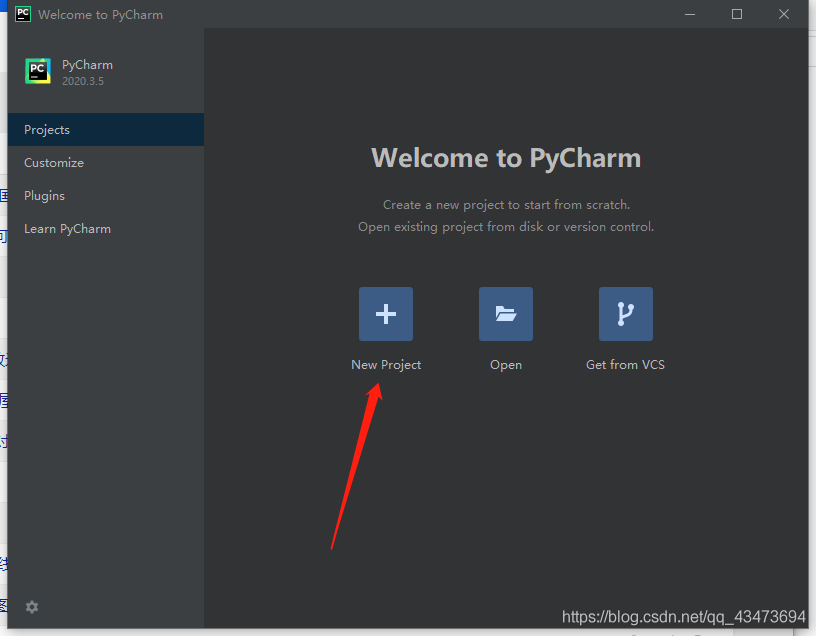Go to the Learn PyCharm tab

click(106, 229)
